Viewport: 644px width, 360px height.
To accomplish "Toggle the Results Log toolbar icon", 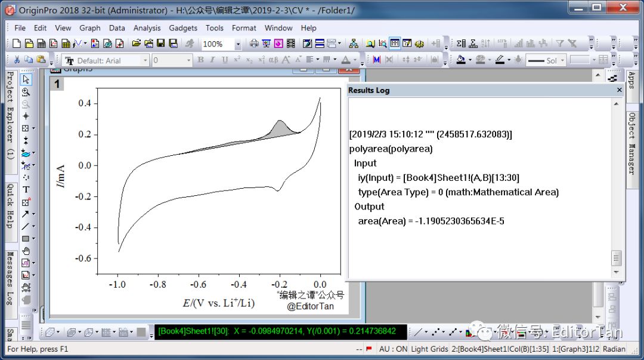I will 395,44.
